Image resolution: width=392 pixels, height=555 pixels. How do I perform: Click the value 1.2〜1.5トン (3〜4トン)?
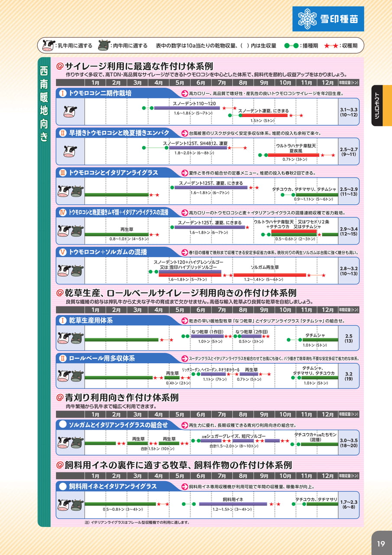[232, 509]
